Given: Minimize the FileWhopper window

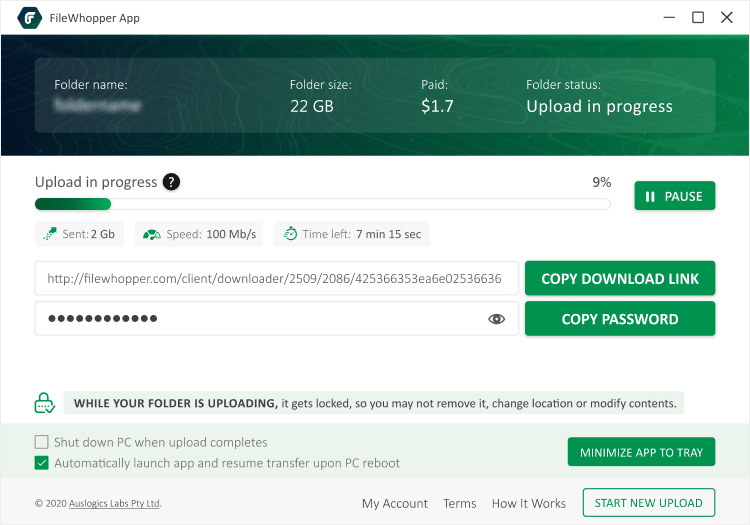Looking at the screenshot, I should click(x=669, y=18).
